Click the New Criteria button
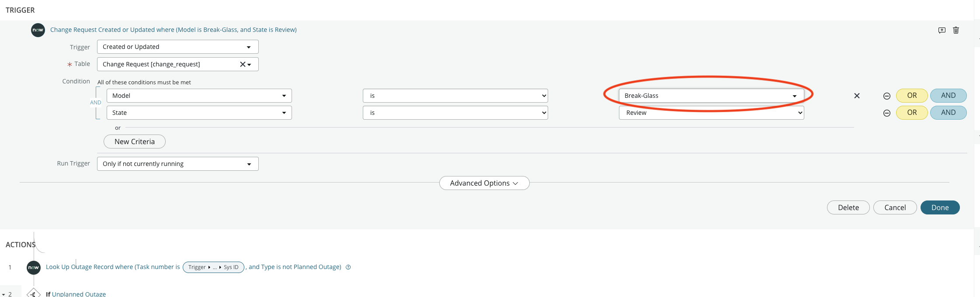Screen dimensions: 980x297 (134, 141)
